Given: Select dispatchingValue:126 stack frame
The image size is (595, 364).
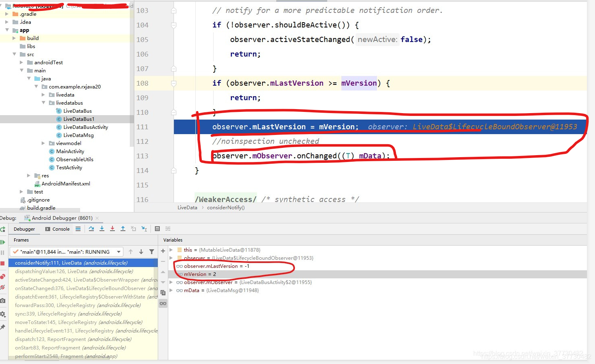Looking at the screenshot, I should coord(83,271).
